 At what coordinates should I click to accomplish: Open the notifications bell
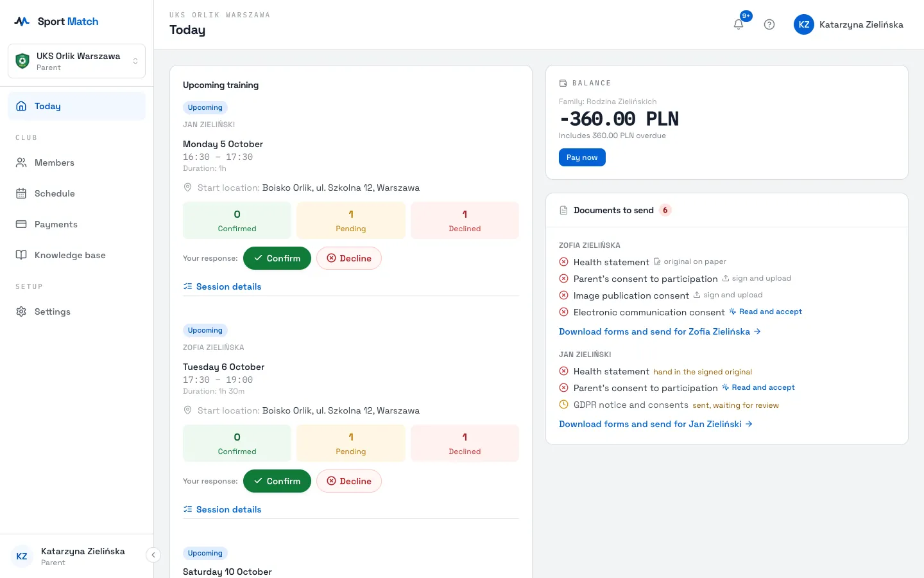[x=739, y=24]
